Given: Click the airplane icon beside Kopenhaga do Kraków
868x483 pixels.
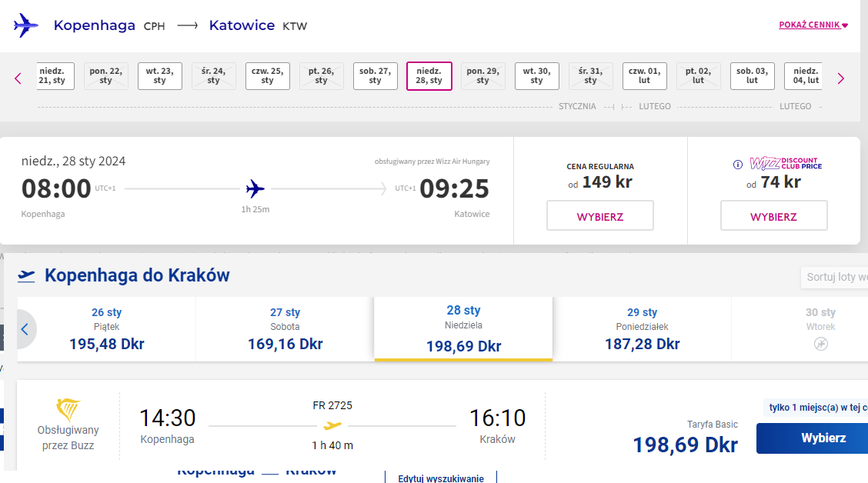Looking at the screenshot, I should tap(26, 275).
